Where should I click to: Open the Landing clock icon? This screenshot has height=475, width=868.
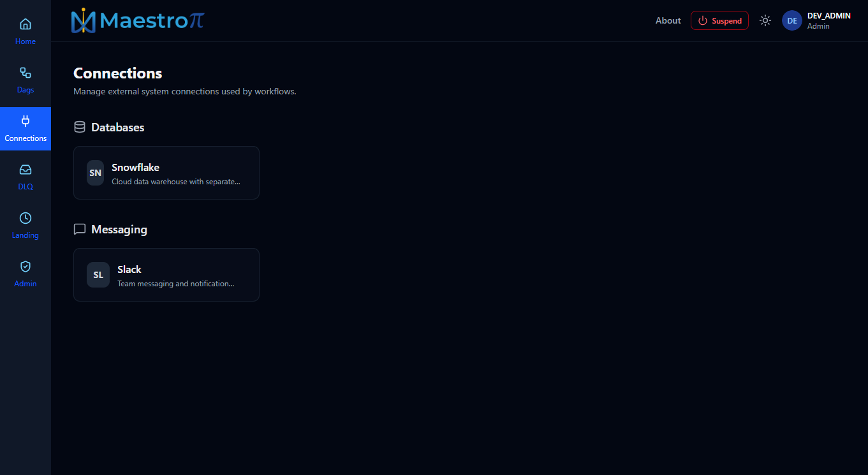26,218
